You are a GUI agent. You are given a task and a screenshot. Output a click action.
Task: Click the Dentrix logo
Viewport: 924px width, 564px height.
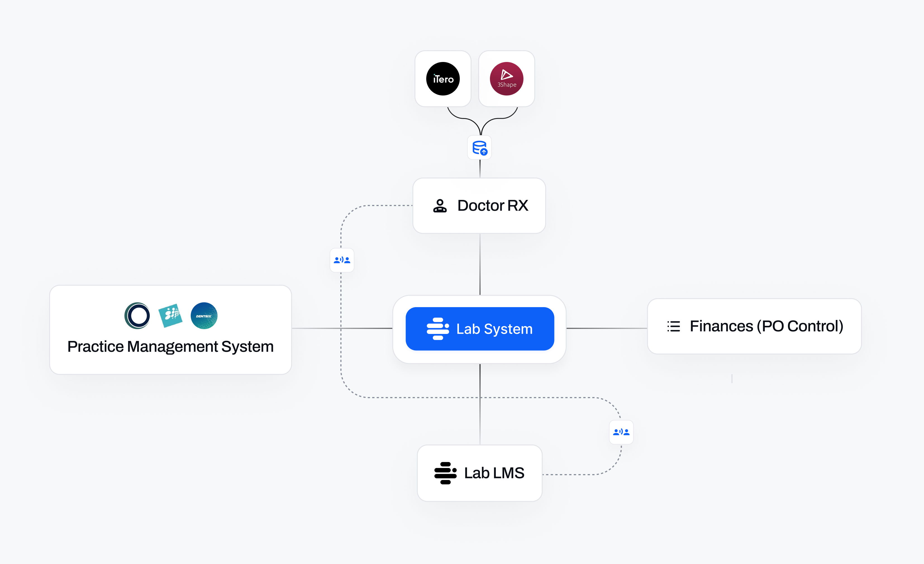pos(204,316)
